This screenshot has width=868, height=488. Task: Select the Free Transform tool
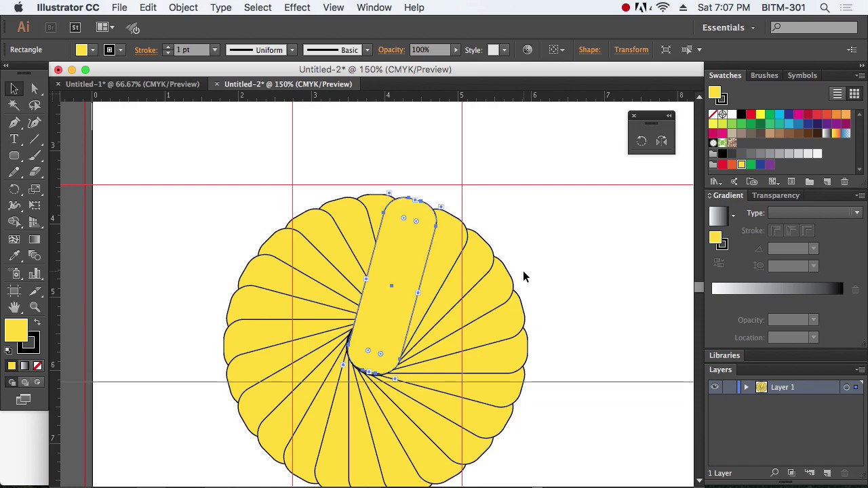(35, 205)
